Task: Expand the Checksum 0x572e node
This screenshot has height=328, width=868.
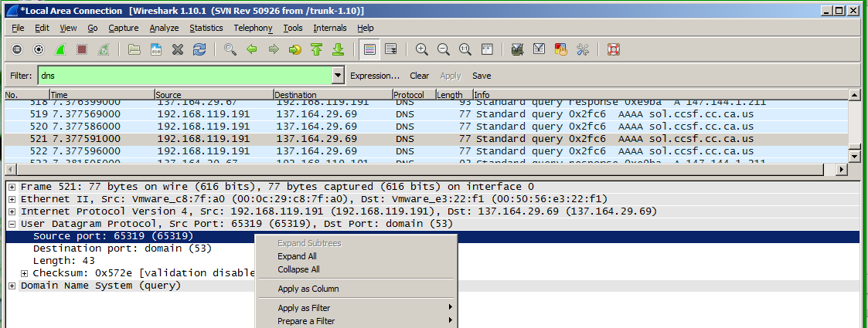Action: (x=25, y=273)
